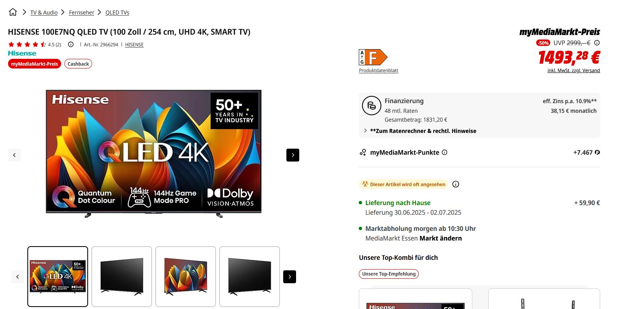The width and height of the screenshot is (644, 309).
Task: Select the second TV thumbnail image
Action: click(121, 277)
